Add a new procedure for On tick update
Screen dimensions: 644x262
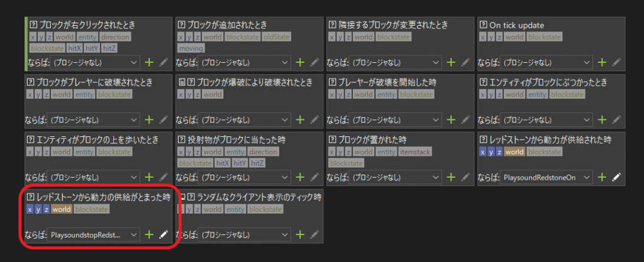point(602,62)
